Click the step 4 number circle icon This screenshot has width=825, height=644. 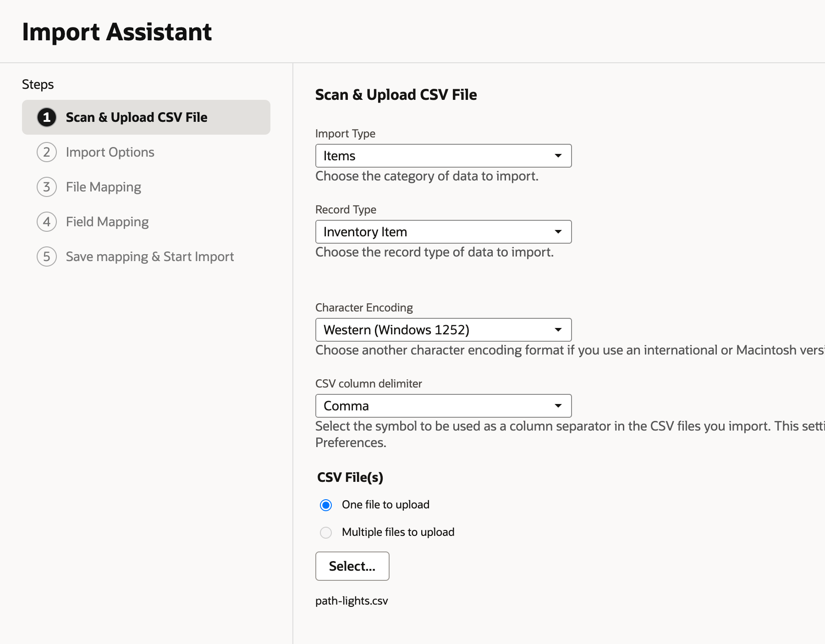pos(47,222)
